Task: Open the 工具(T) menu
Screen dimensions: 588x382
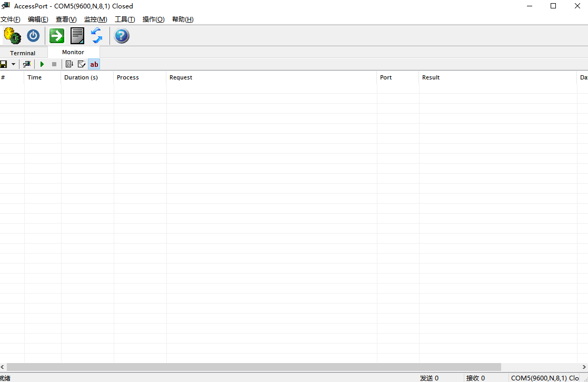Action: pyautogui.click(x=125, y=19)
